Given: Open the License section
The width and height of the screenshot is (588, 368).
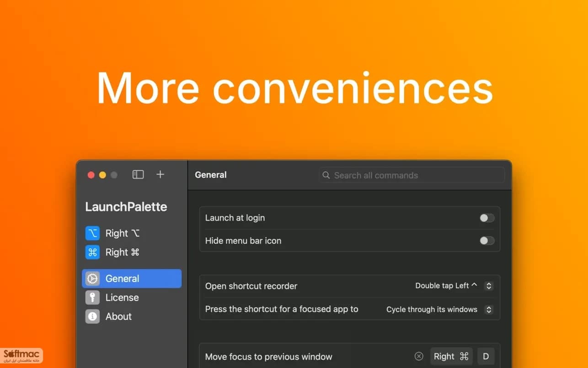Looking at the screenshot, I should [x=132, y=298].
